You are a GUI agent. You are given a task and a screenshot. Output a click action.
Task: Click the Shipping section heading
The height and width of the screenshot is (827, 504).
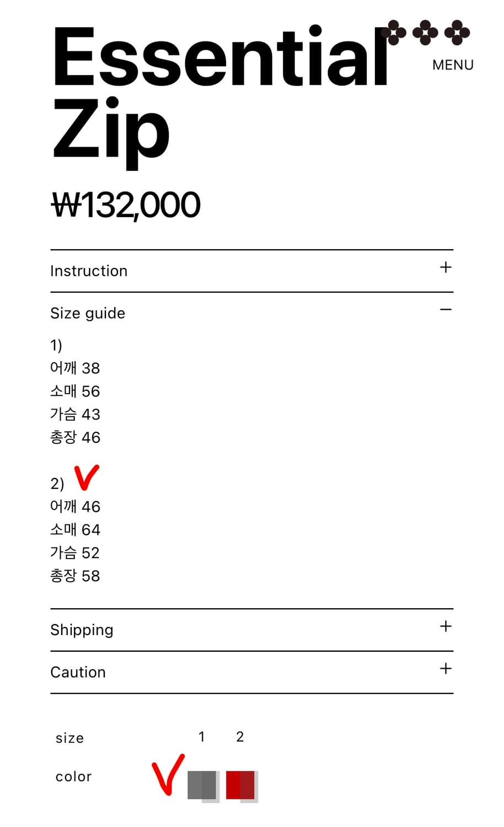click(x=82, y=630)
